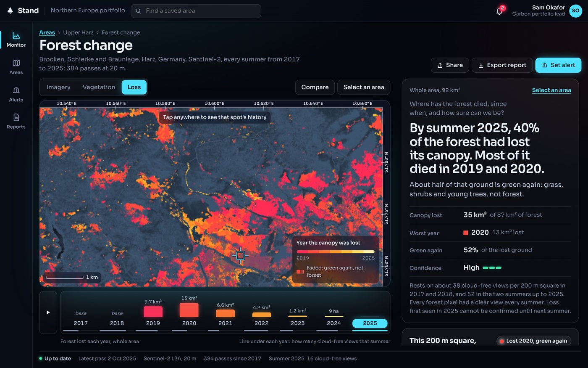Viewport: 588px width, 368px height.
Task: Open the Areas map icon in sidebar
Action: 16,63
